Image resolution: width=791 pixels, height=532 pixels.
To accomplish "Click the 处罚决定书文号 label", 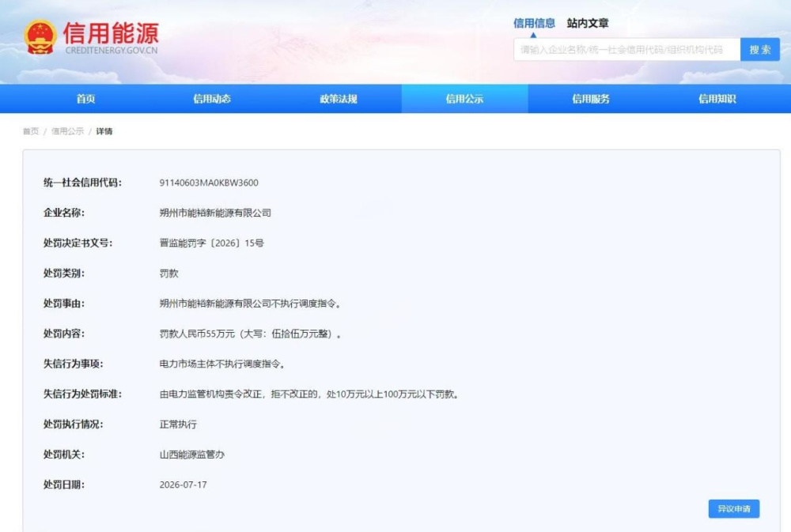I will [x=78, y=243].
